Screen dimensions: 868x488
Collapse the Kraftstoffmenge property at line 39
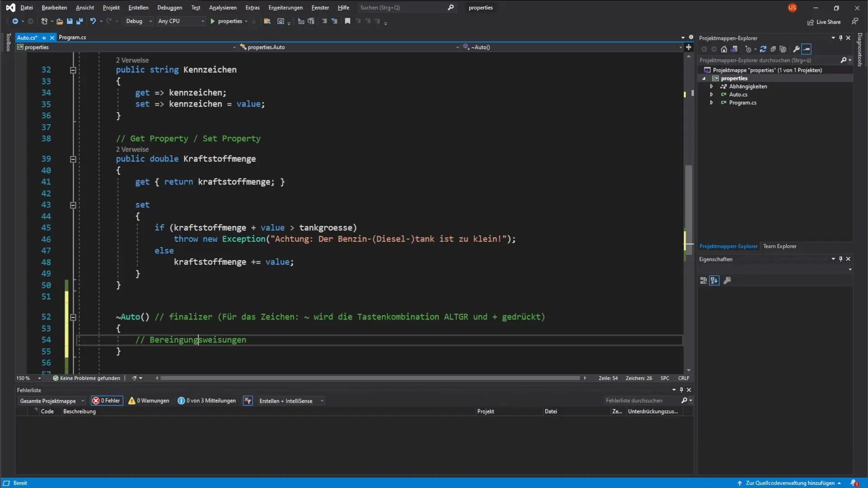tap(73, 159)
